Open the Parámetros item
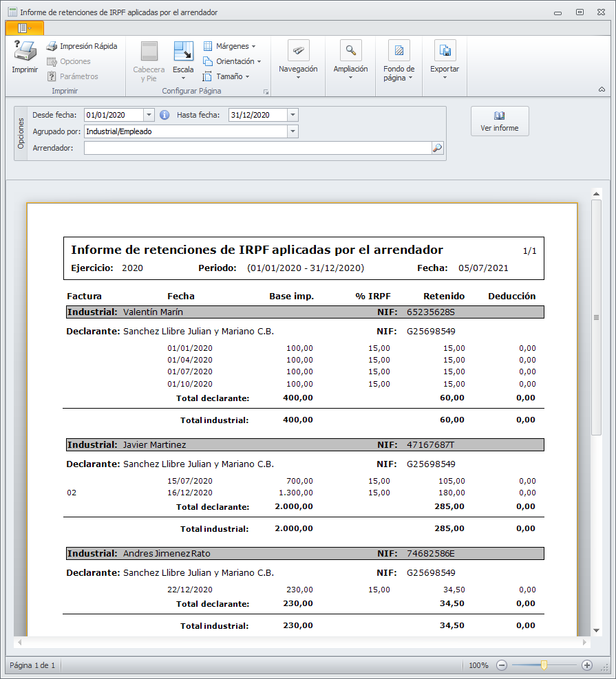The image size is (616, 679). pyautogui.click(x=73, y=76)
